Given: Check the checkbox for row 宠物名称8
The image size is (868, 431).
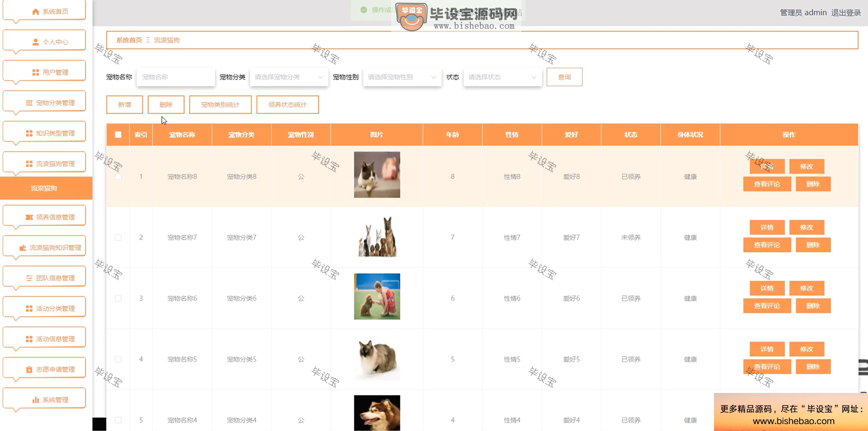Looking at the screenshot, I should pos(118,176).
